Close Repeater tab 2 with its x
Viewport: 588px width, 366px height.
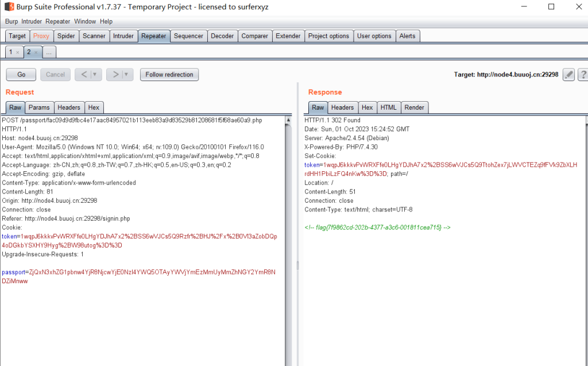click(35, 52)
